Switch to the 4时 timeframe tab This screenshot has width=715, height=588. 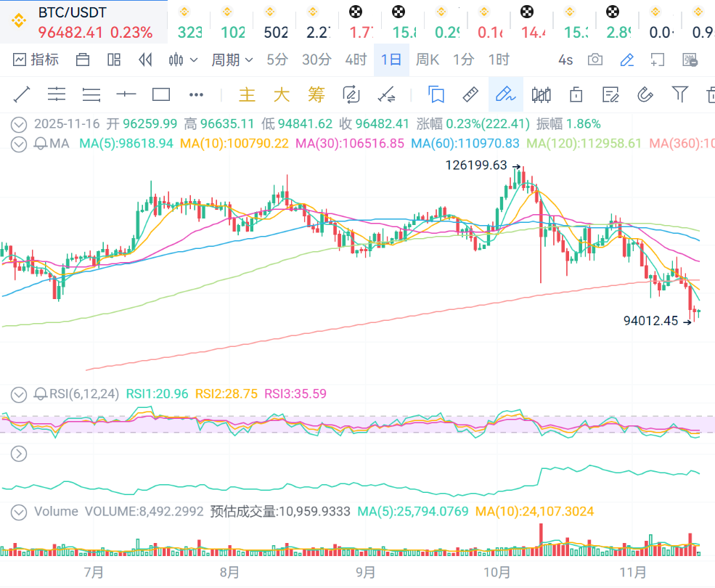(x=356, y=60)
